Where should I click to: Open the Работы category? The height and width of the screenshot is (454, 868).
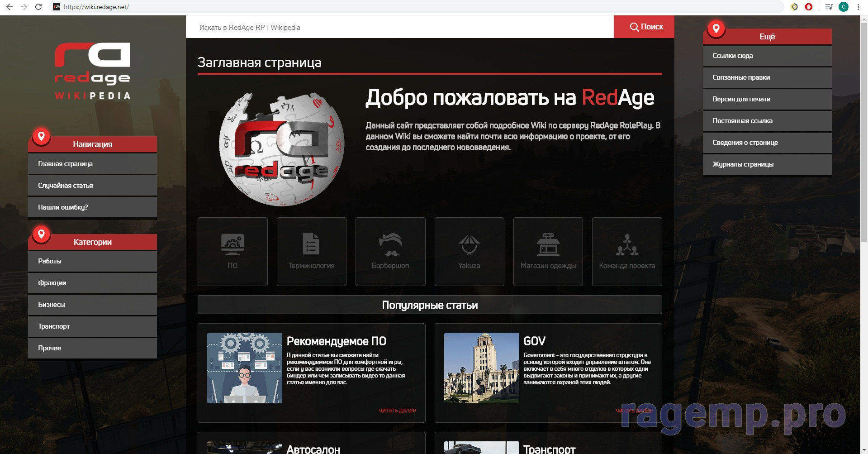click(92, 261)
